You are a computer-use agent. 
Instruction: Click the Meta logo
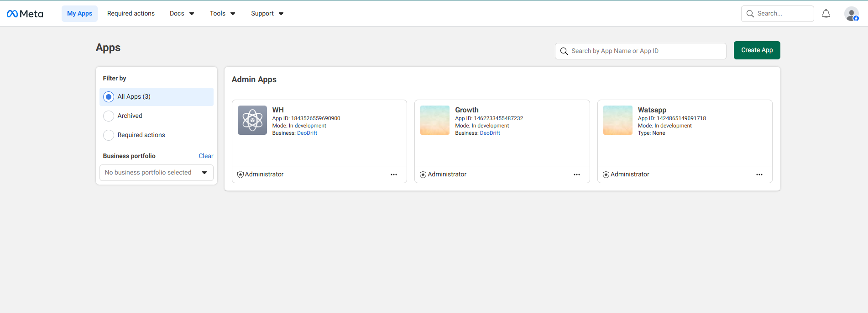(x=25, y=14)
